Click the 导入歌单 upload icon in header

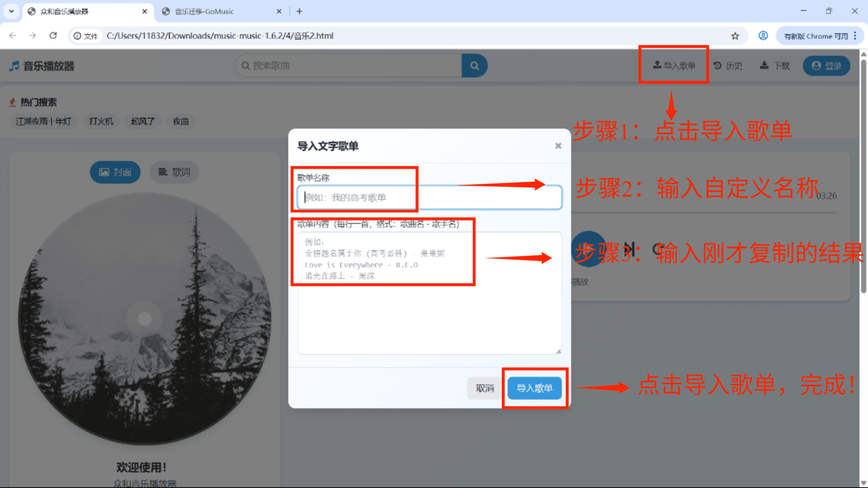click(x=657, y=65)
